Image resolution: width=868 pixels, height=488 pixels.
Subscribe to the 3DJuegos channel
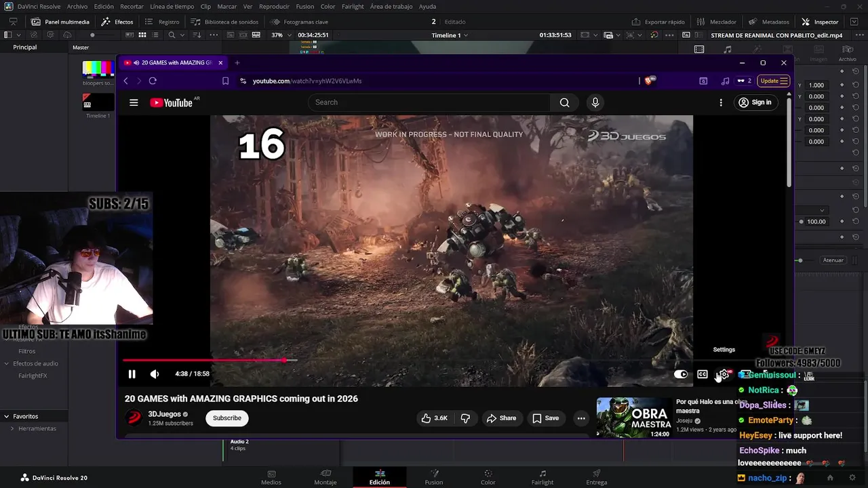pos(227,418)
